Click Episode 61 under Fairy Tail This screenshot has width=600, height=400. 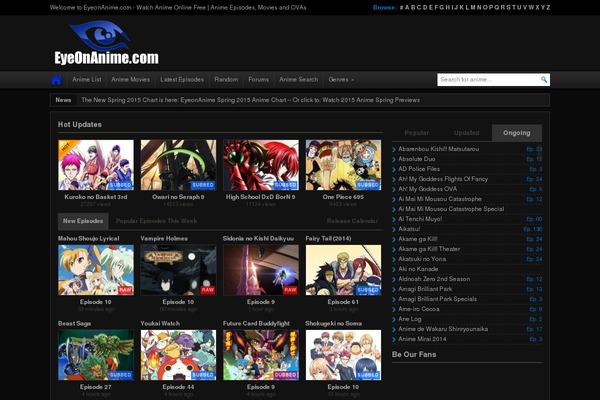tap(343, 302)
